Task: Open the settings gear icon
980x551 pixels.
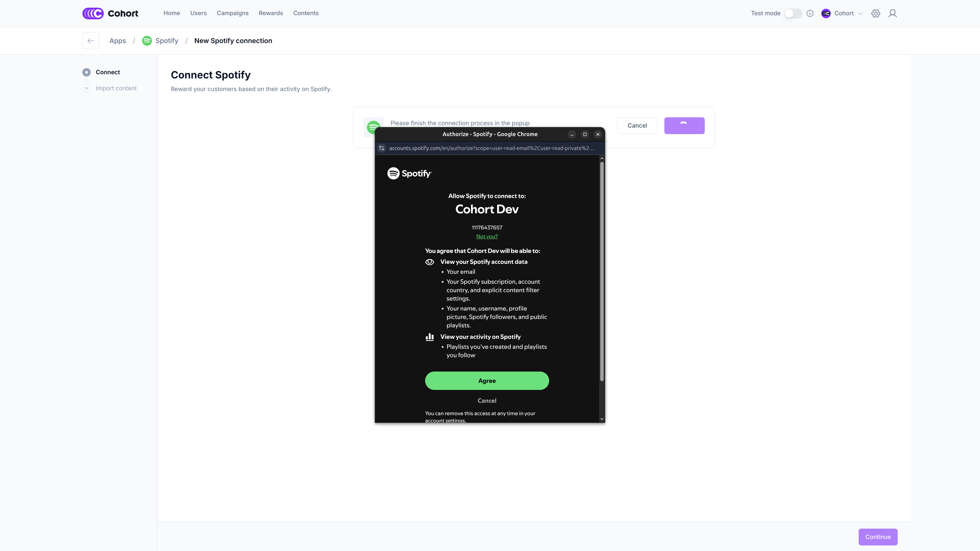Action: (875, 13)
